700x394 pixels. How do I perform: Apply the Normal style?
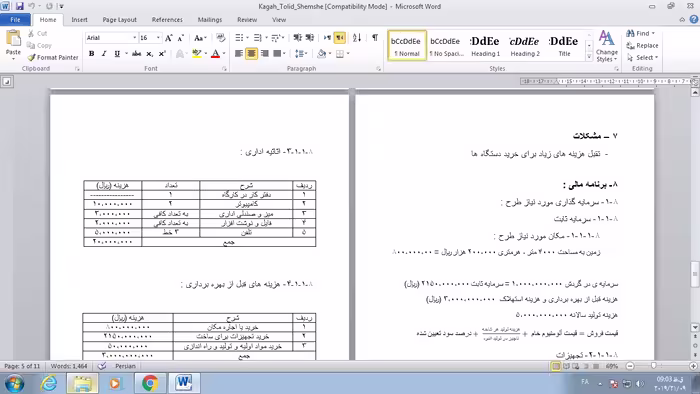coord(407,46)
